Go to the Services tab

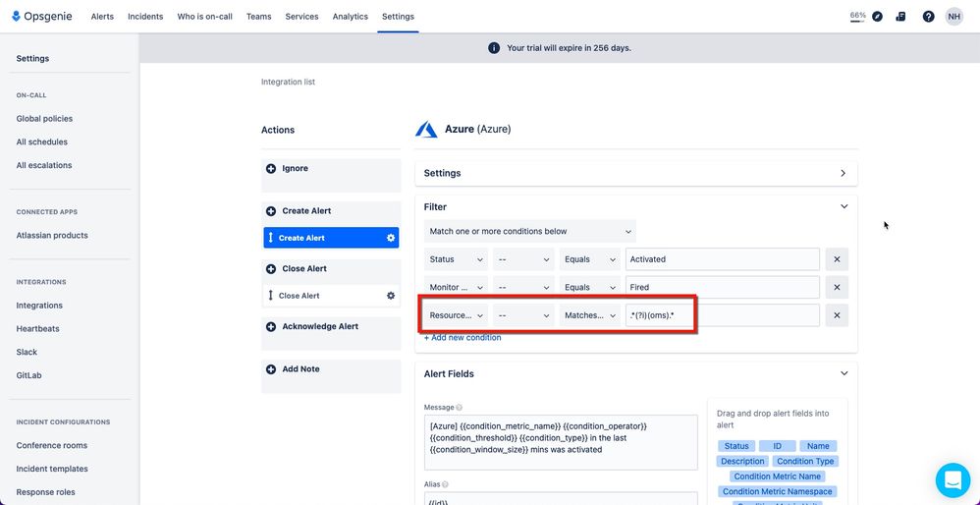coord(301,17)
